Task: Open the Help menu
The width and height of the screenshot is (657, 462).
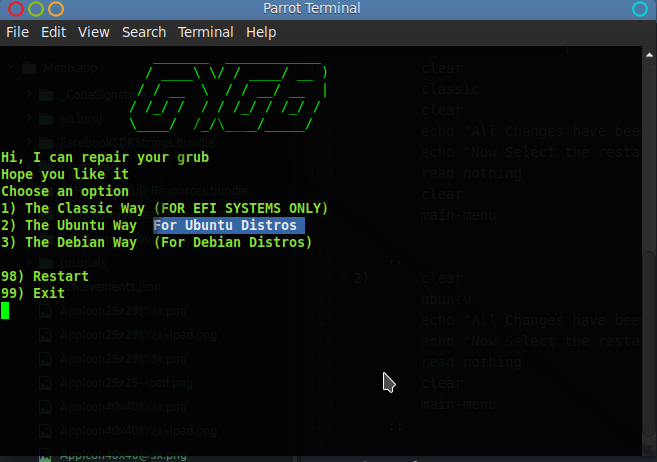Action: pos(261,32)
